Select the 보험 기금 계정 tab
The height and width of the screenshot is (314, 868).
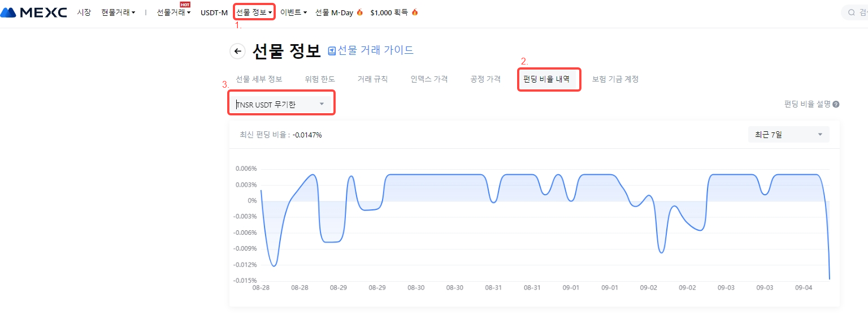click(615, 79)
